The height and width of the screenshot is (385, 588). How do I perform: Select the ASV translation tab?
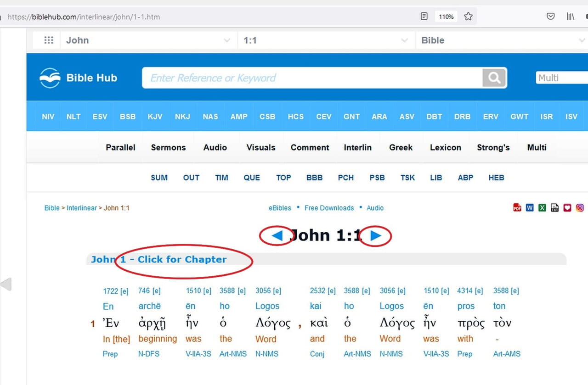pos(407,117)
